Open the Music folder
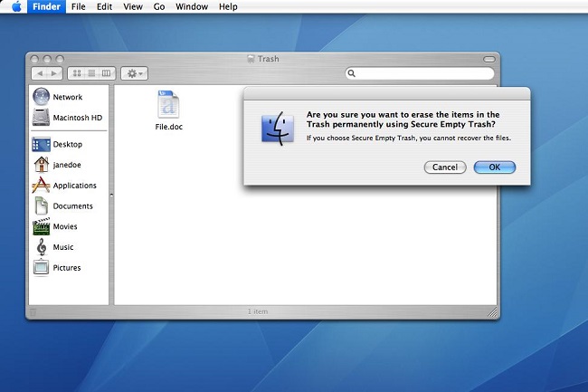 41,247
